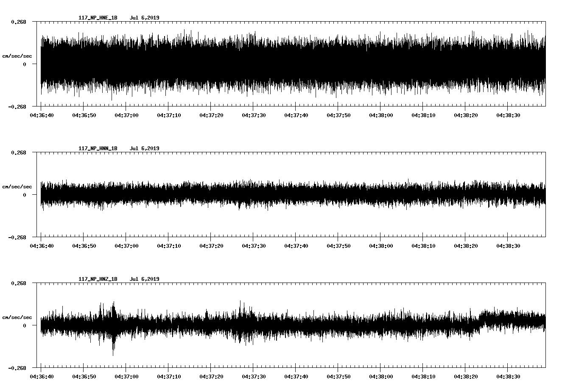Click the 04:38:30 label under HNE plot

(x=508, y=115)
